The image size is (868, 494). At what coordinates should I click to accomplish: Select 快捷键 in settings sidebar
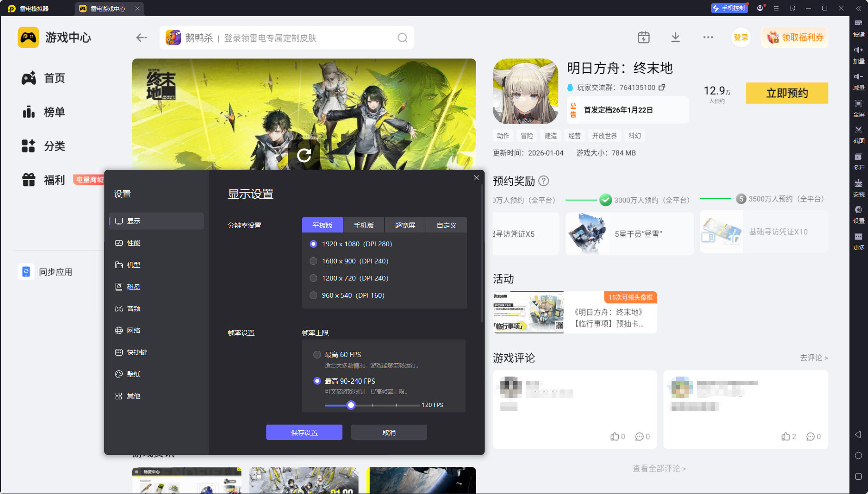156,352
